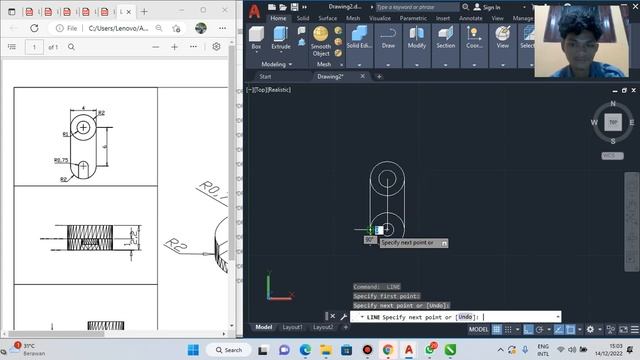Image resolution: width=640 pixels, height=360 pixels.
Task: Open the Section panel icon
Action: [445, 33]
